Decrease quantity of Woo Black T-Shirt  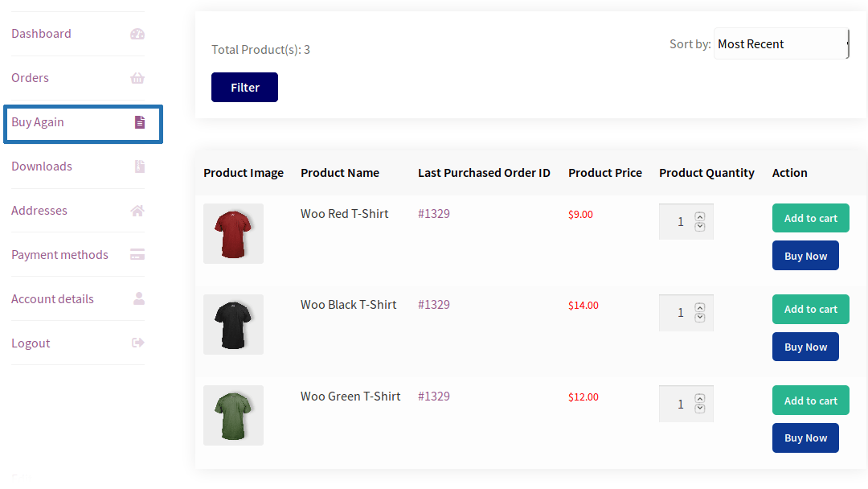(x=699, y=318)
